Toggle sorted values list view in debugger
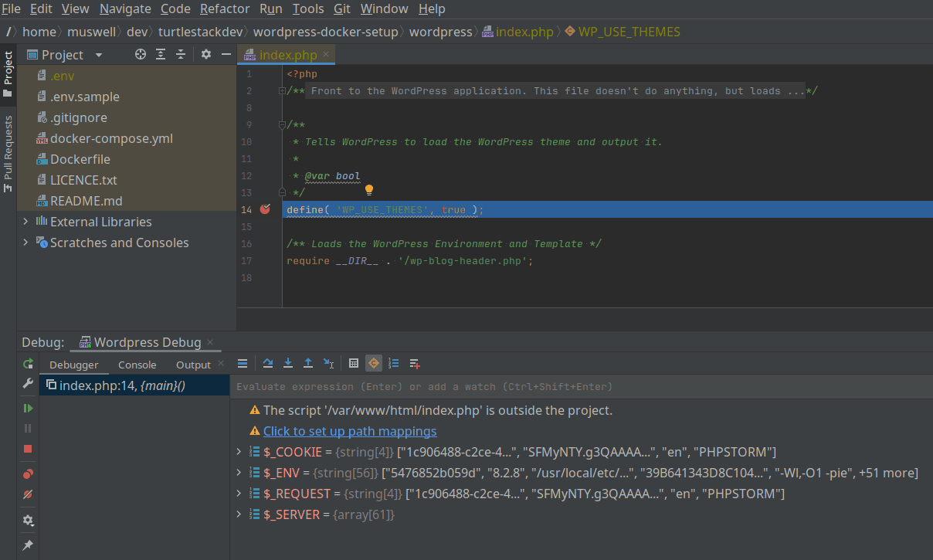 click(x=394, y=363)
